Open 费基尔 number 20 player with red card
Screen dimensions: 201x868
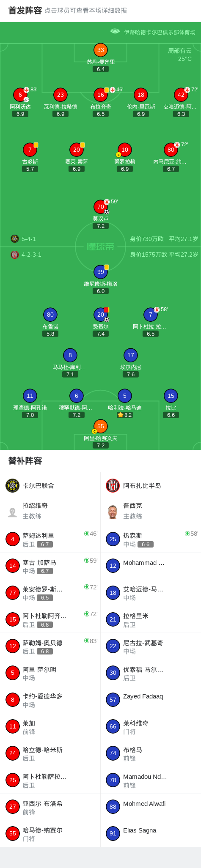pyautogui.click(x=101, y=315)
